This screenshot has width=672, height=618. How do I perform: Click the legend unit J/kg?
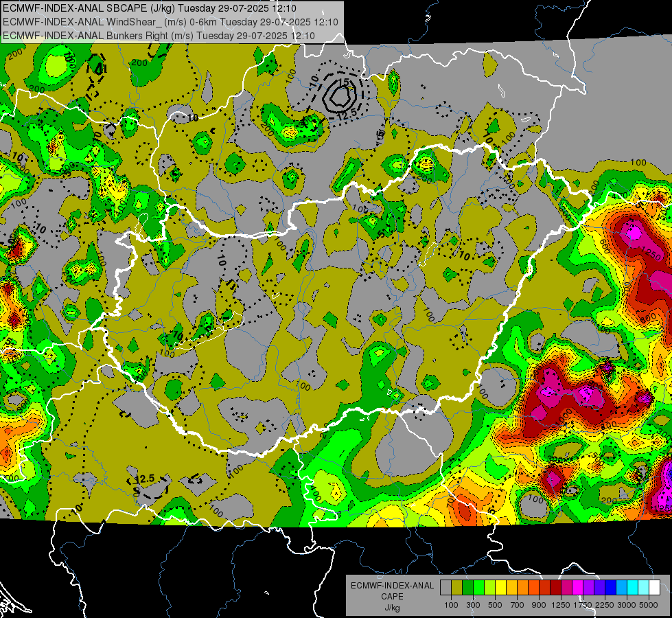point(392,608)
